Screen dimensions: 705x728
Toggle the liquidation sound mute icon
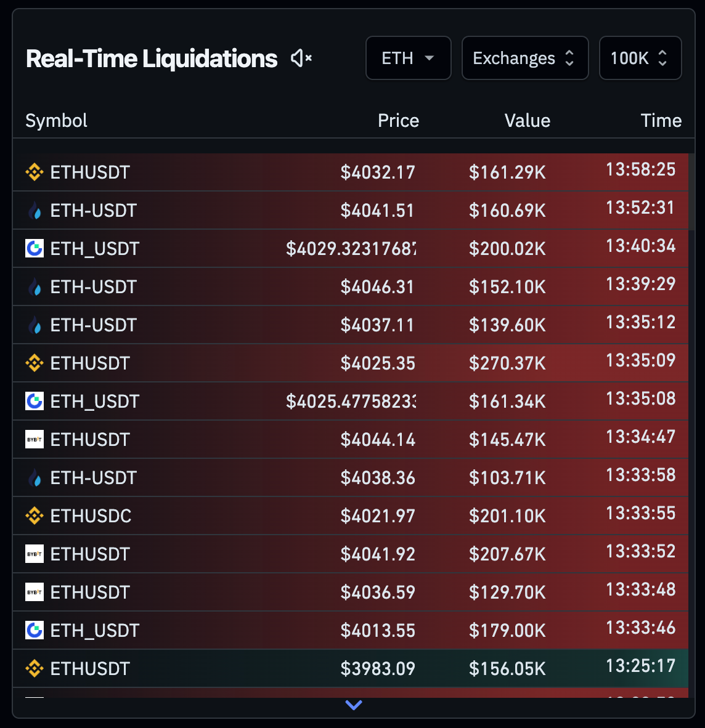pyautogui.click(x=301, y=59)
